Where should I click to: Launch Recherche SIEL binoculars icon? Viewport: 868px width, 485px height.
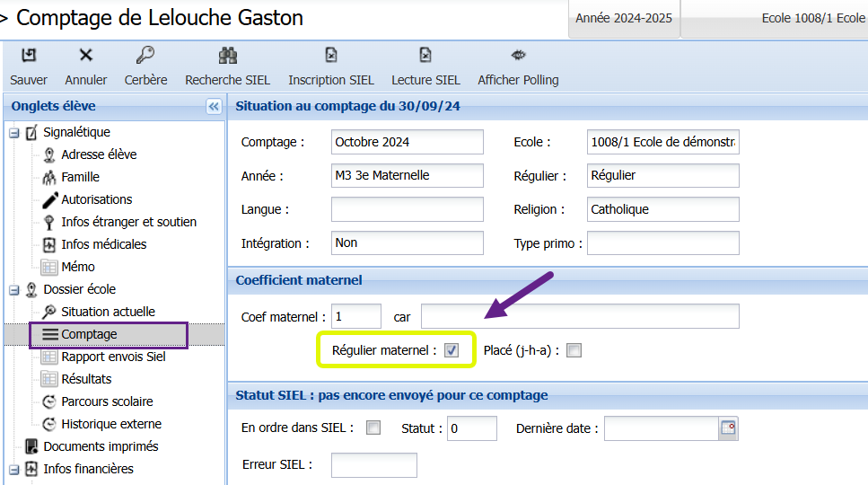point(227,56)
